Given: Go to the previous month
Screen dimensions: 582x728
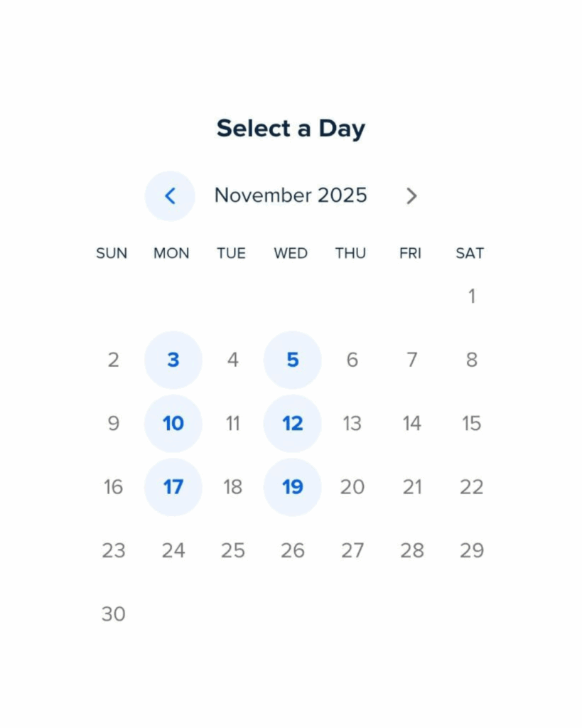Looking at the screenshot, I should pyautogui.click(x=170, y=196).
